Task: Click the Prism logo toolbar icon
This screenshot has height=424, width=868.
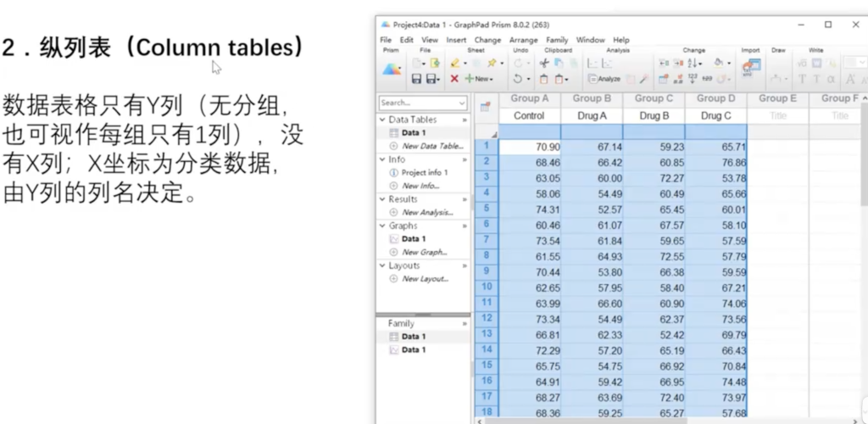Action: pyautogui.click(x=392, y=70)
